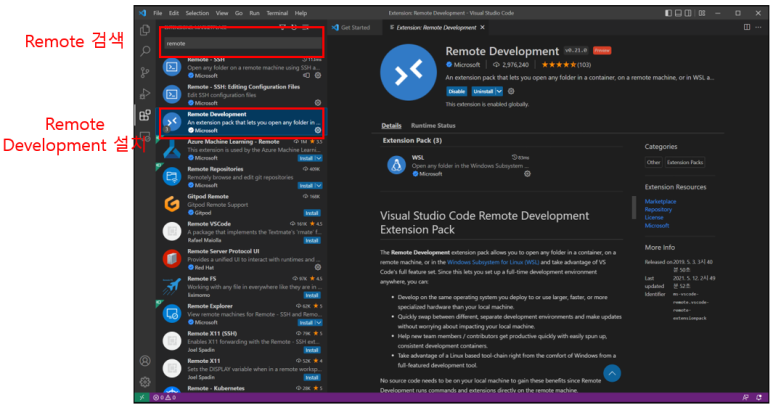Open the Edit menu
This screenshot has height=405, width=773.
[x=174, y=13]
